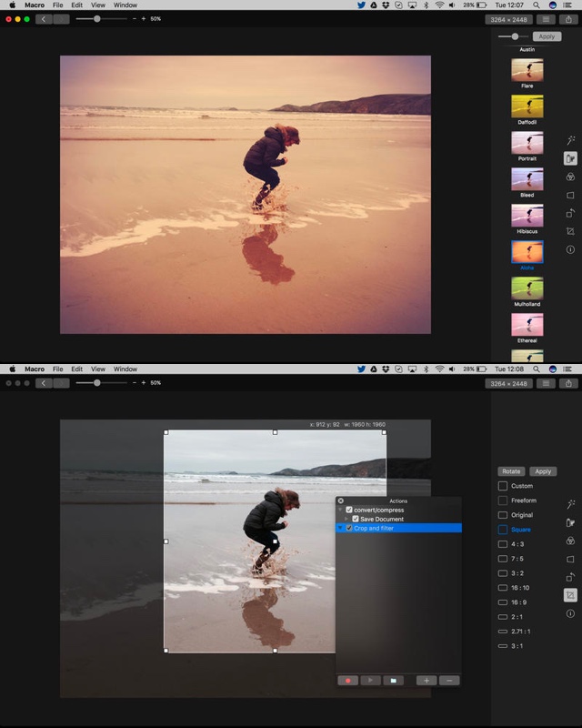The width and height of the screenshot is (582, 728).
Task: Choose the rotate tool icon in lower window
Action: coord(570,577)
